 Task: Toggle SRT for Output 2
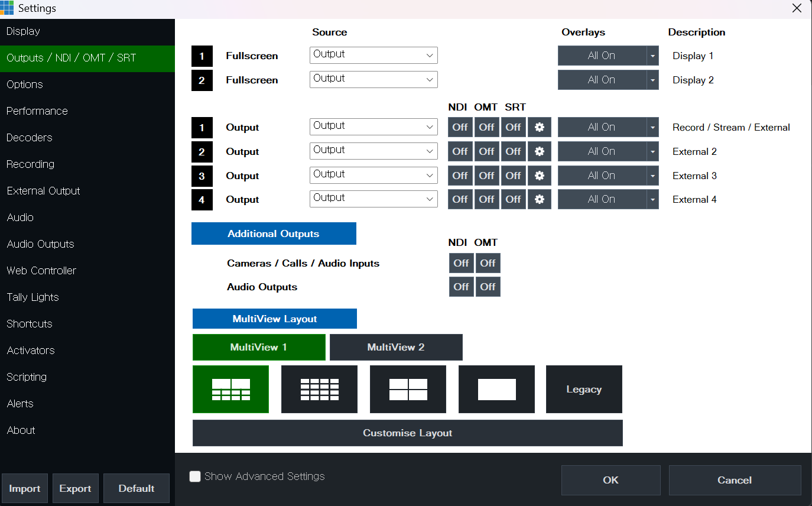(x=513, y=151)
